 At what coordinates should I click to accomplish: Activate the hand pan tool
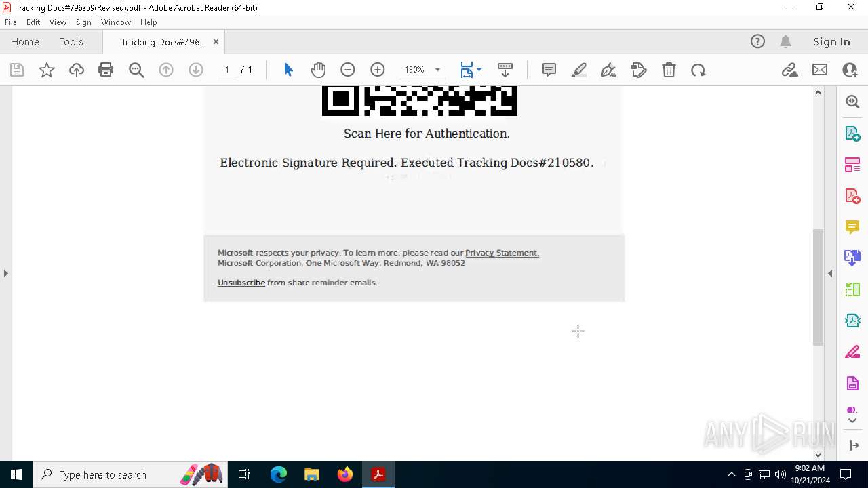pyautogui.click(x=318, y=70)
